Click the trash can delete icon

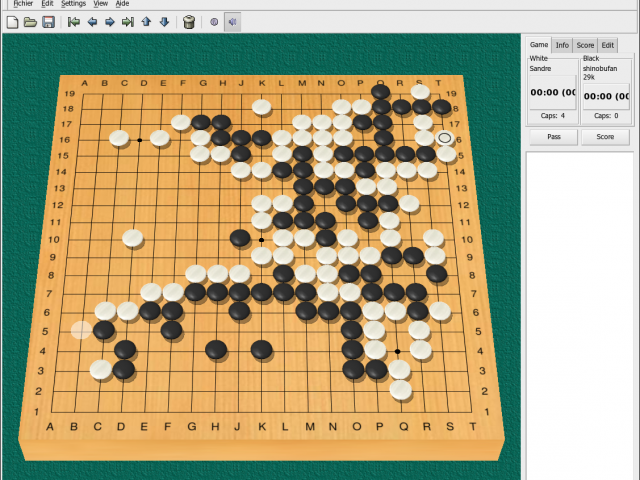pos(188,21)
